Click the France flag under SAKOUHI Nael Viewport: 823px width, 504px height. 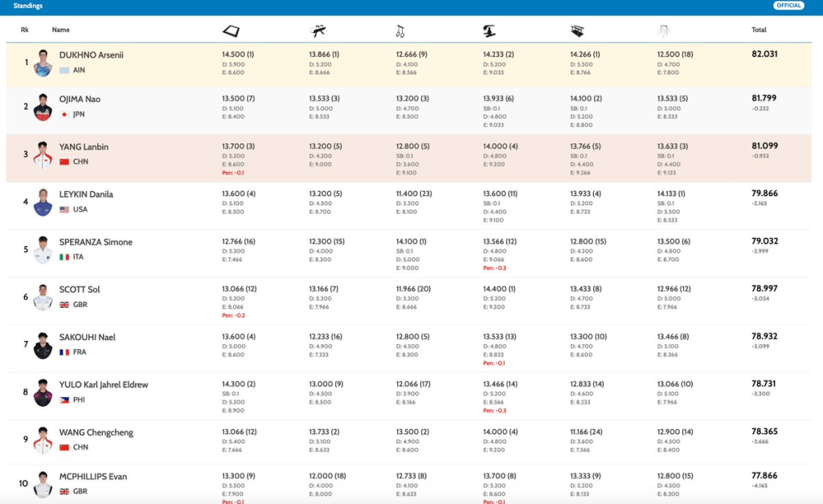coord(64,352)
